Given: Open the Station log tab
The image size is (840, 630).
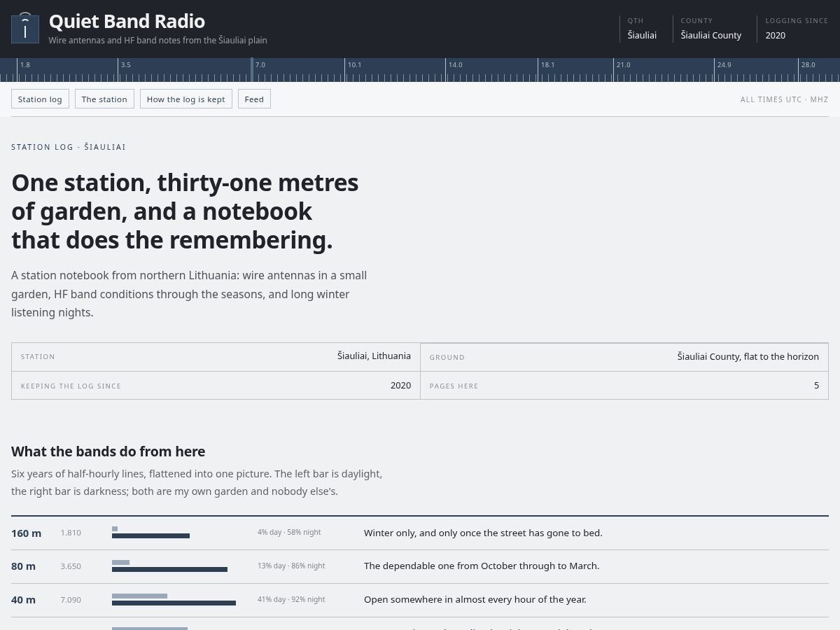Looking at the screenshot, I should coord(40,99).
